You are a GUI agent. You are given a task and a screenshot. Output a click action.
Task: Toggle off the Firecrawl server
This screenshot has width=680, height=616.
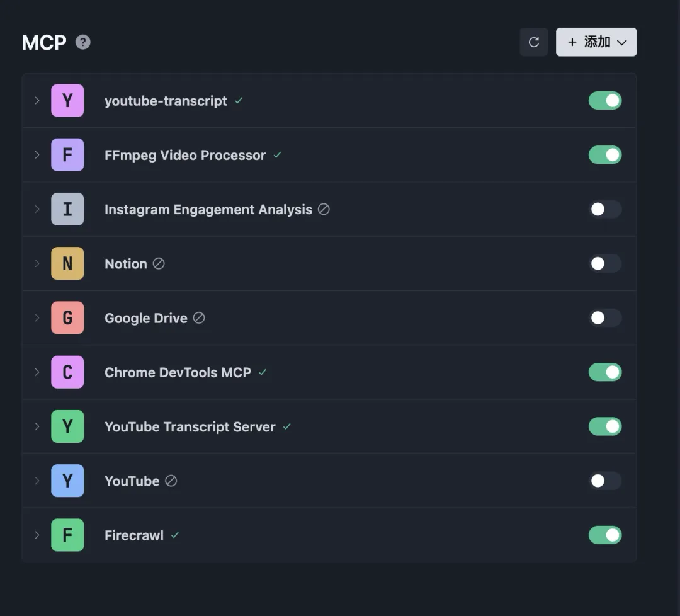[605, 535]
